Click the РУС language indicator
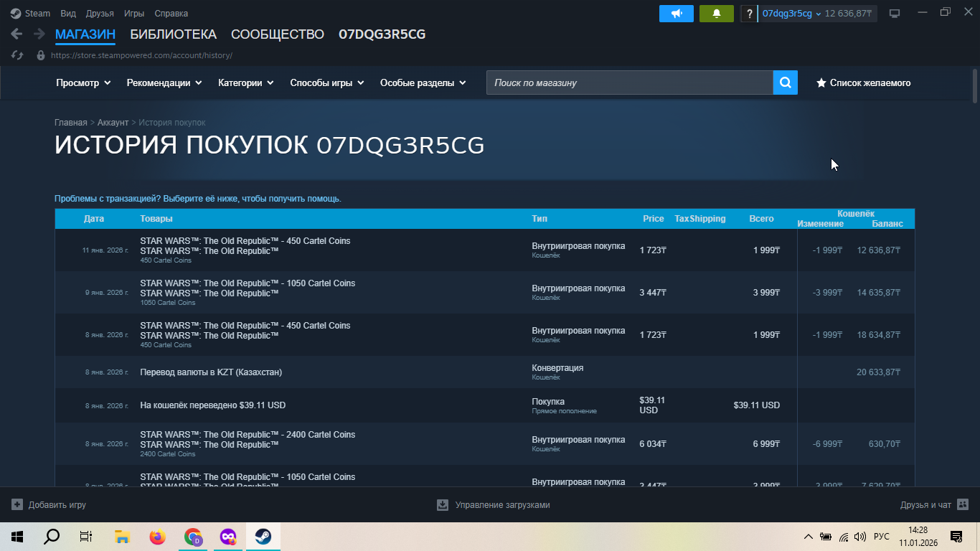This screenshot has height=551, width=980. (x=882, y=536)
